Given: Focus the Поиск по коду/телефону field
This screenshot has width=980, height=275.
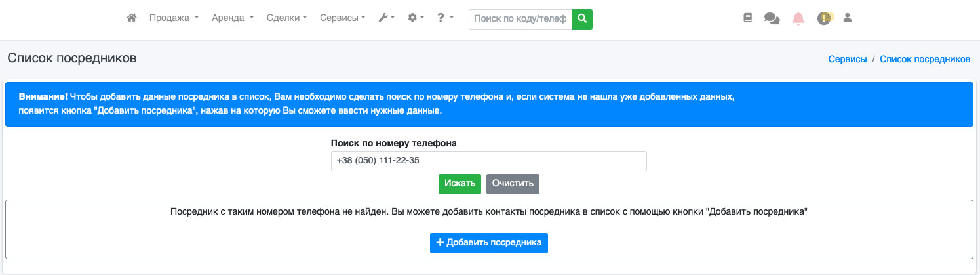Looking at the screenshot, I should point(520,19).
